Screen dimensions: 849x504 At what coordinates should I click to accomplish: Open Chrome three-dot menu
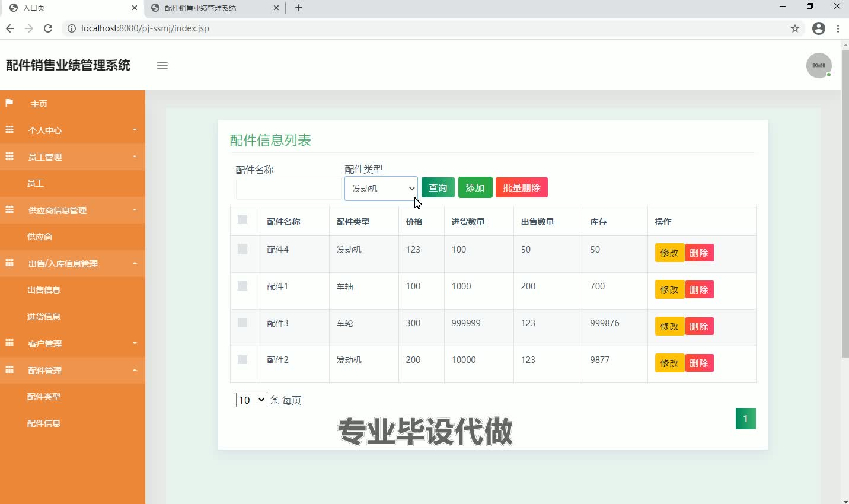[x=838, y=28]
